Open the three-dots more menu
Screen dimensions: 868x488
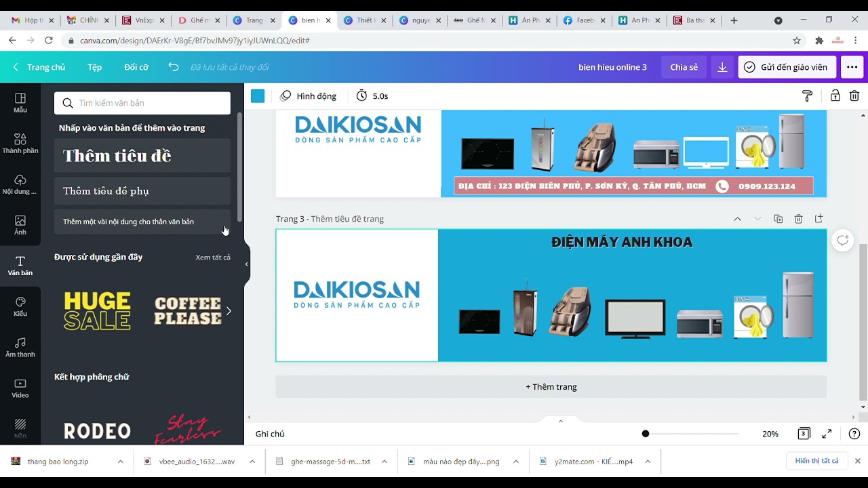tap(852, 67)
